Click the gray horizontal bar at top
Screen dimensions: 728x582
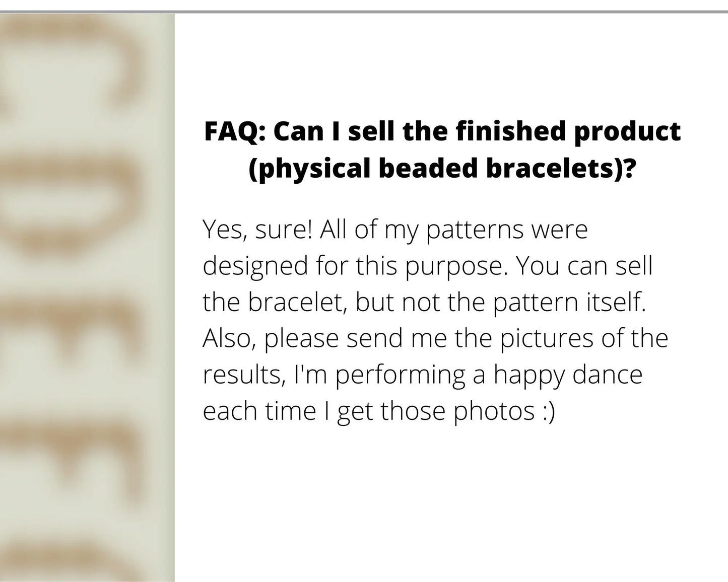(x=364, y=11)
